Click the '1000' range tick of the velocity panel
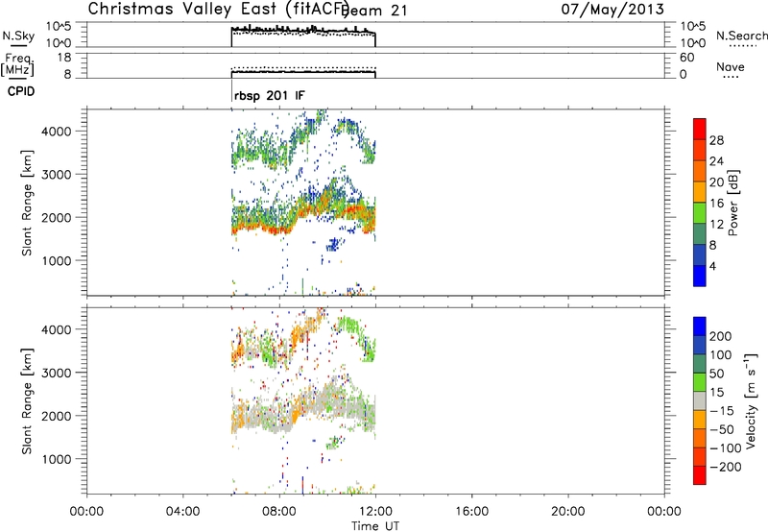Screen dimensions: 768x532 (x=57, y=459)
